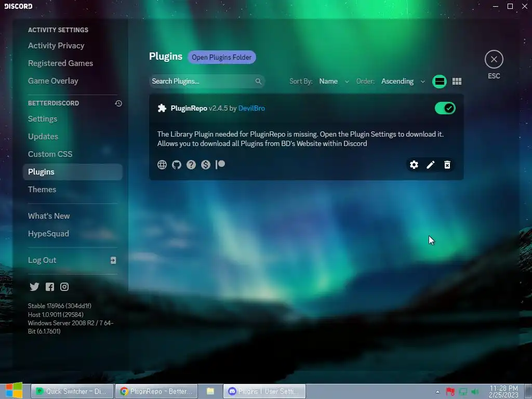Open Windows Start menu
Screen dimensions: 532x399
(14, 391)
